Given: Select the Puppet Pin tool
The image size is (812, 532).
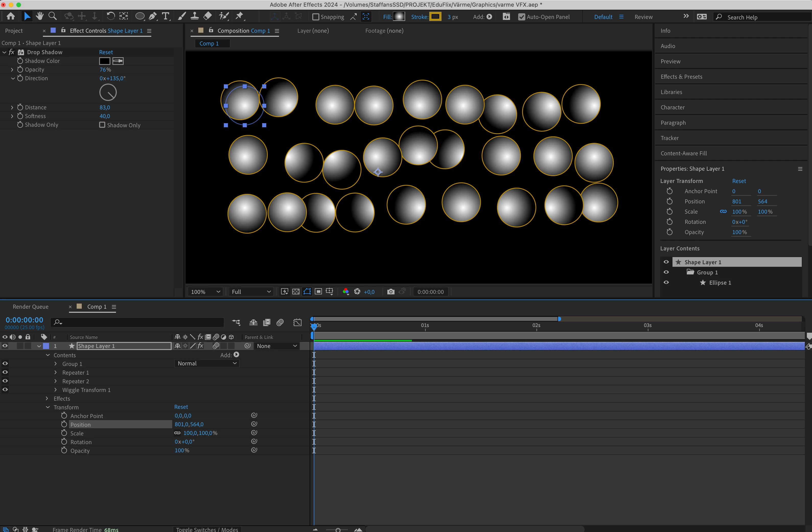Looking at the screenshot, I should [239, 16].
